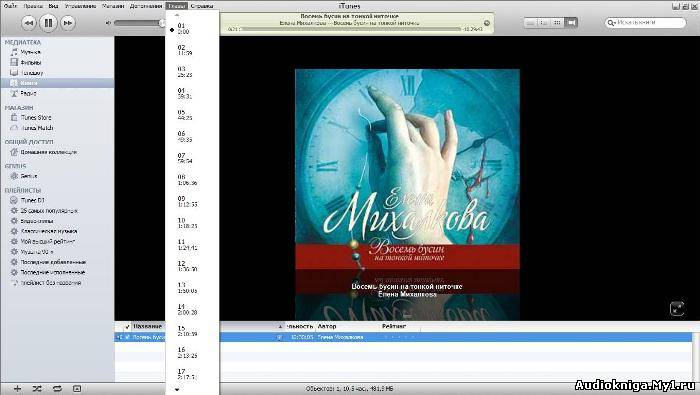This screenshot has height=395, width=700.
Task: Switch to album list view
Action: coord(544,22)
